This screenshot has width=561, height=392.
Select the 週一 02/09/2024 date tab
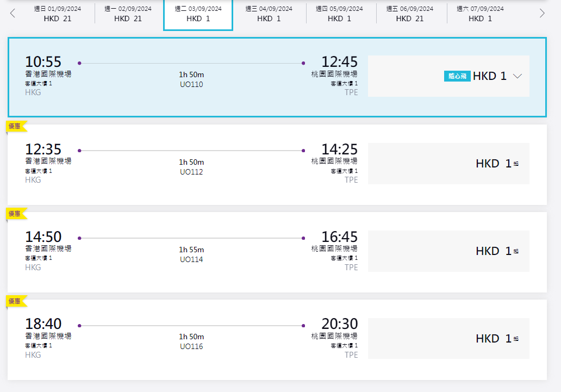coord(128,14)
